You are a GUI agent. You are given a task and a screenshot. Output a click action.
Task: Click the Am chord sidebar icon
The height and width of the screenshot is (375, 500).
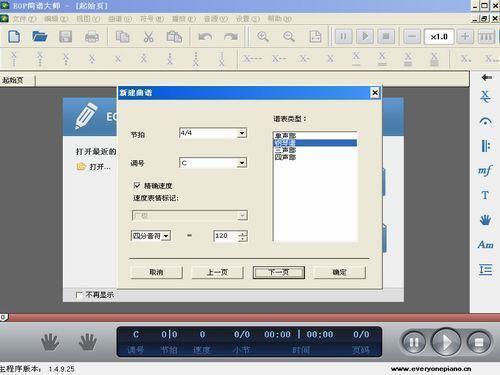click(485, 244)
